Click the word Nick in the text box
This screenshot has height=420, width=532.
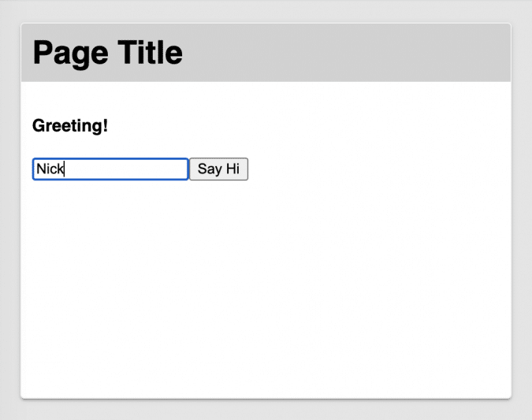49,169
